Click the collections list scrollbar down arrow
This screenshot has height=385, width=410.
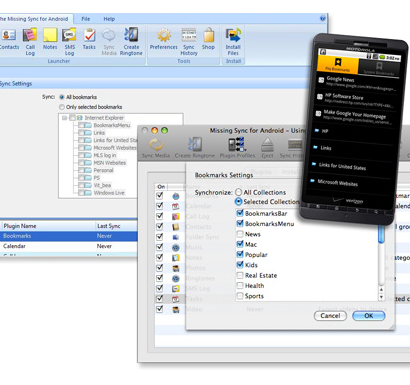[x=381, y=297]
